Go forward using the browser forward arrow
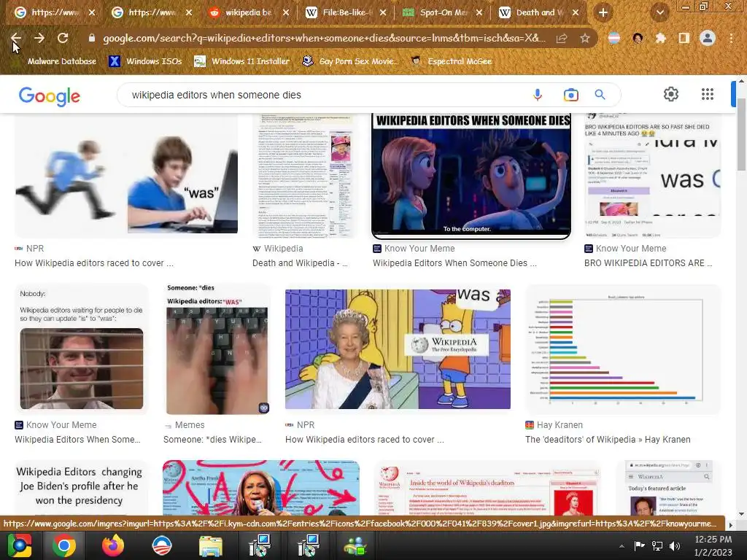Image resolution: width=747 pixels, height=560 pixels. [39, 38]
